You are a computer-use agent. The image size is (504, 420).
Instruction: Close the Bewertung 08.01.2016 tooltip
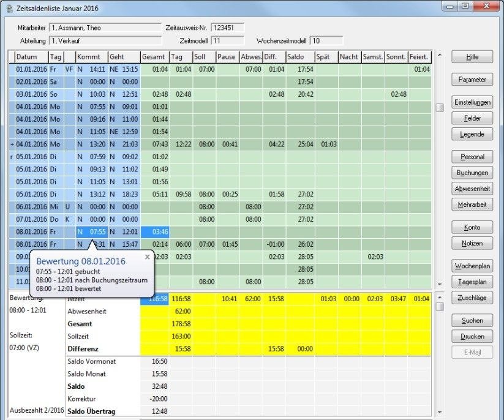(x=147, y=257)
